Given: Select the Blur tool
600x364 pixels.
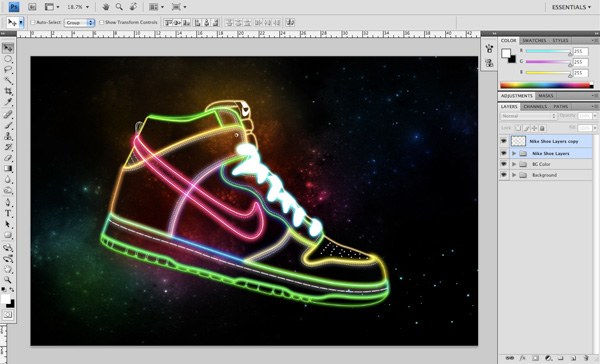Looking at the screenshot, I should click(x=8, y=180).
